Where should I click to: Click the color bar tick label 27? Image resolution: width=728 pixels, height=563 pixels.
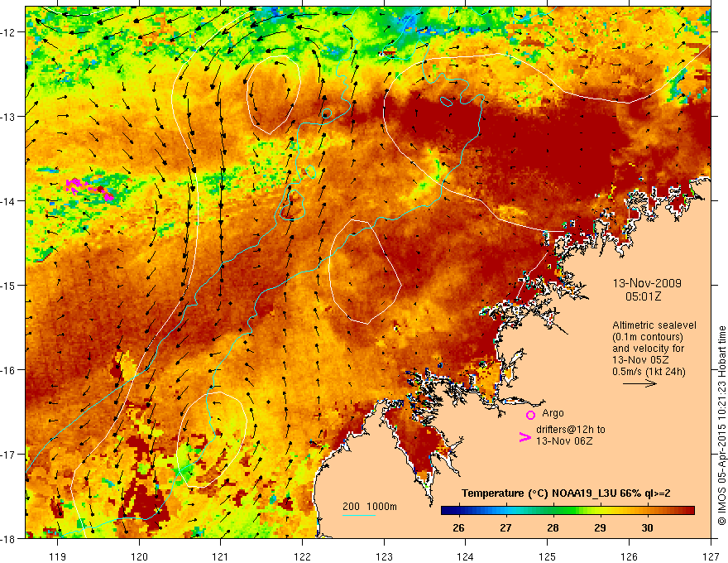click(505, 527)
